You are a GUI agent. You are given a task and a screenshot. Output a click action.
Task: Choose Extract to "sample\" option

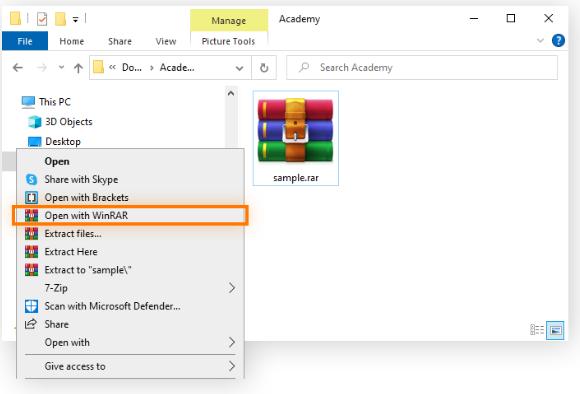tap(130, 270)
